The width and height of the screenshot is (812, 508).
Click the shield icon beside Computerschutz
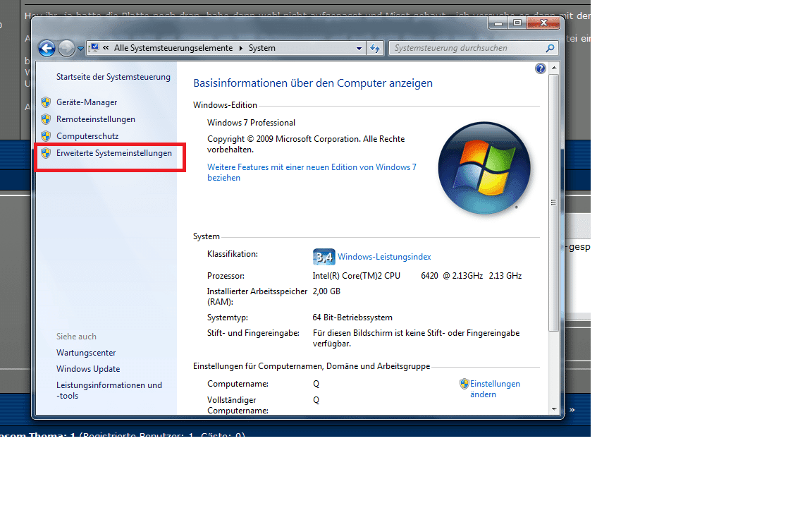46,135
